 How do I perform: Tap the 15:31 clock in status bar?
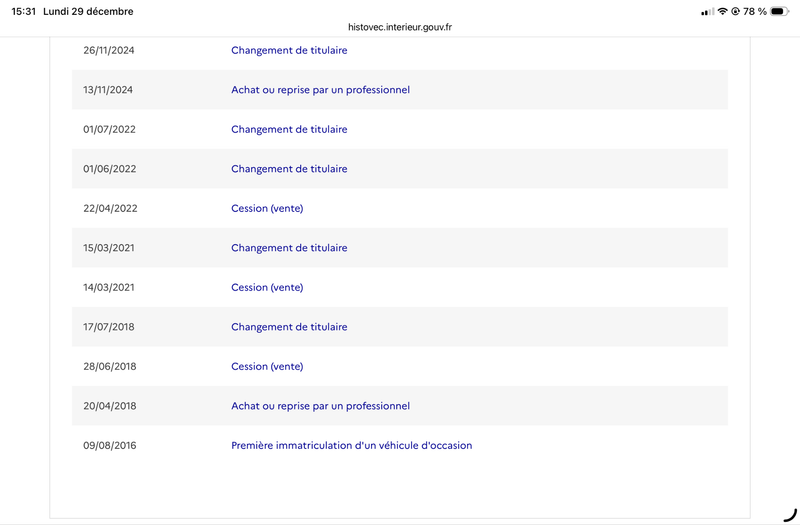[24, 11]
